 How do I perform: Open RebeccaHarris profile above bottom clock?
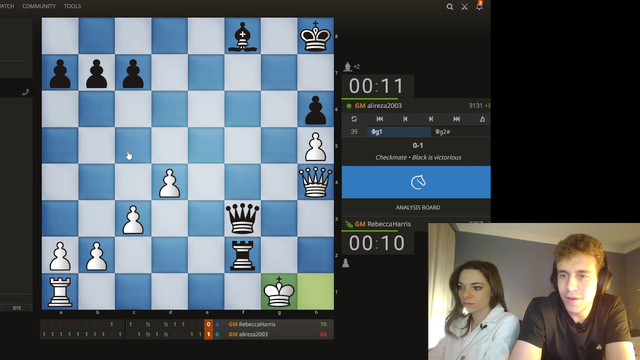tap(389, 224)
